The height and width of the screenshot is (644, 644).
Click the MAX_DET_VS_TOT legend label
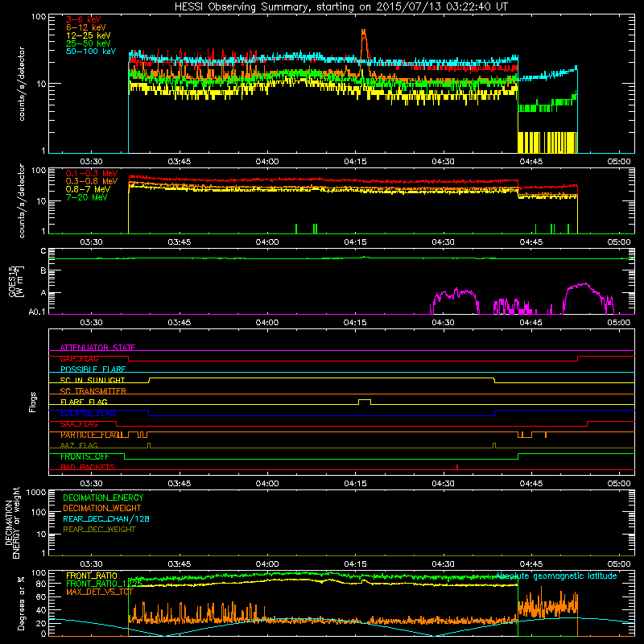[x=100, y=592]
